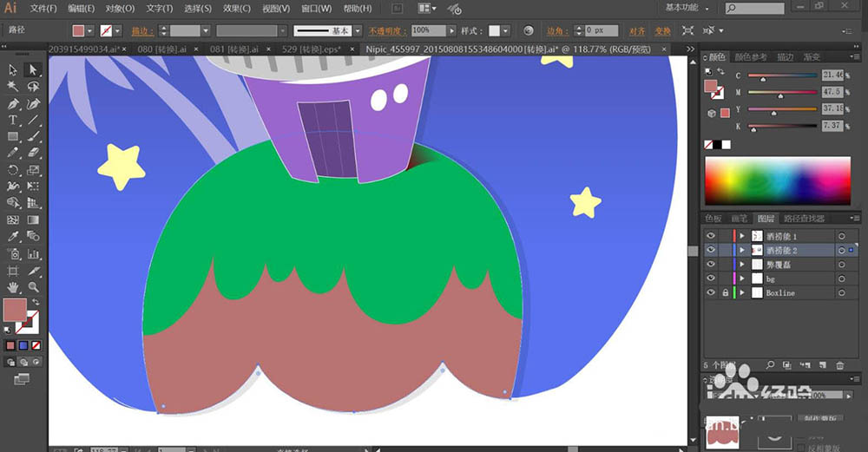Pick a color from the spectrum bar
This screenshot has height=452, width=868.
[778, 180]
